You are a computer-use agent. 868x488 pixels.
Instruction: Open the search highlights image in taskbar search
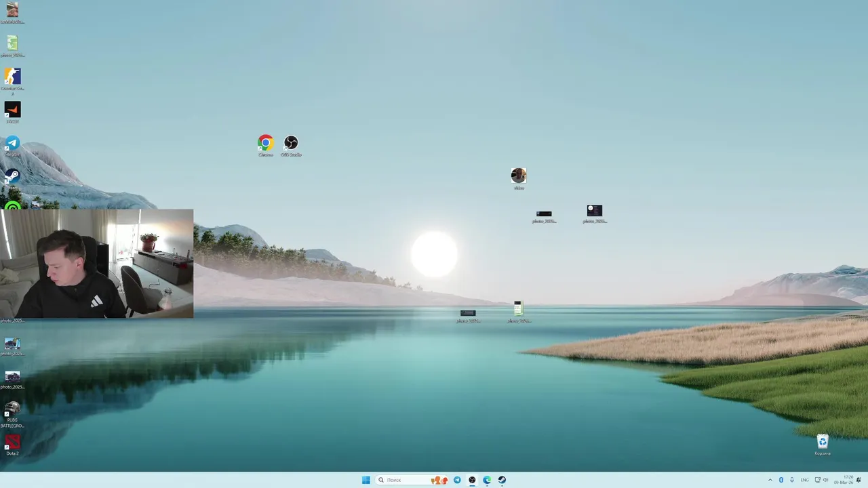pyautogui.click(x=439, y=480)
